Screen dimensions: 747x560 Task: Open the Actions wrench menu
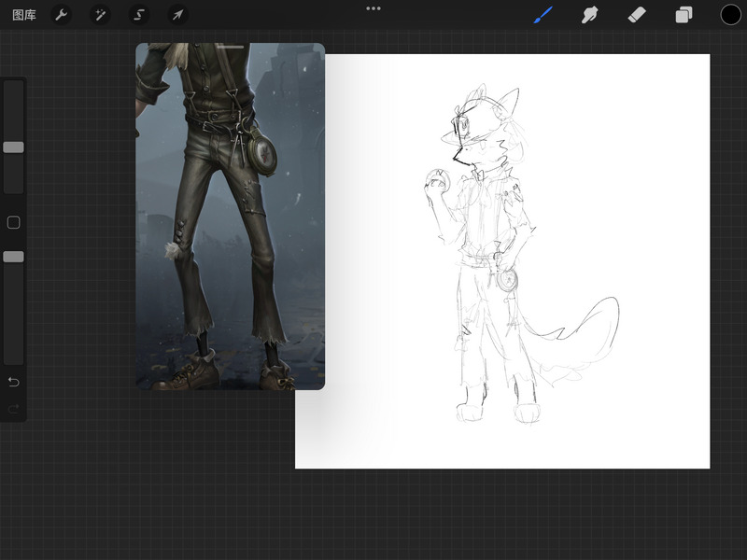point(61,15)
